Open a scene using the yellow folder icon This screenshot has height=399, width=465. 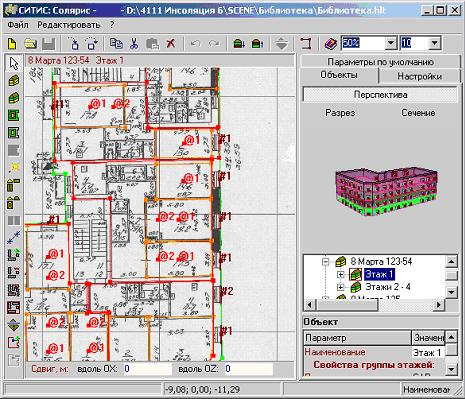click(31, 43)
